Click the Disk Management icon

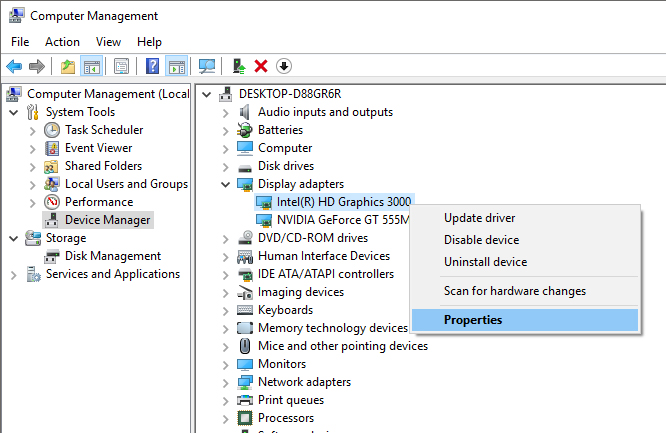[52, 256]
